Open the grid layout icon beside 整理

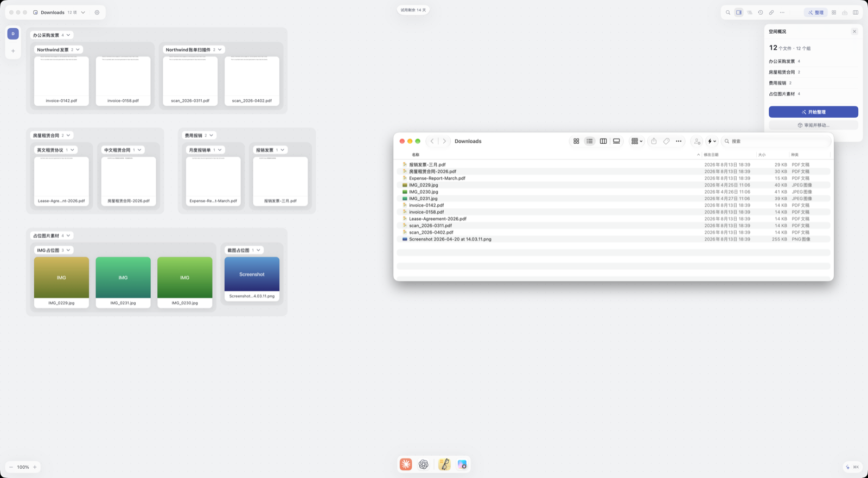[834, 12]
